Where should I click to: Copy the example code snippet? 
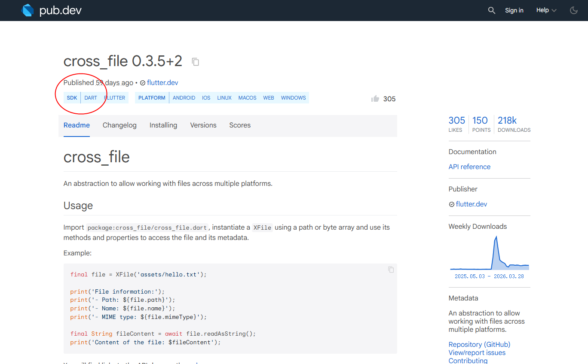[391, 270]
